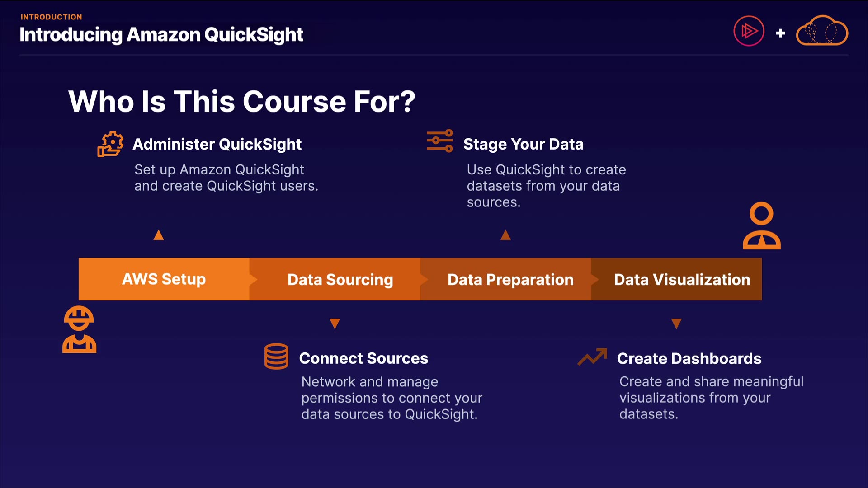Screen dimensions: 868x488
Task: Click the Pluralsight play logo icon
Action: coord(749,31)
